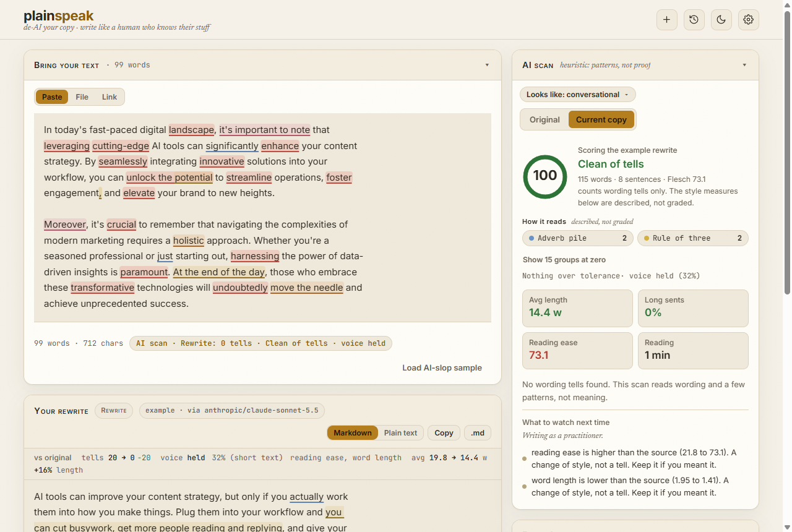Click the Avg length 14.4 w card

(577, 308)
